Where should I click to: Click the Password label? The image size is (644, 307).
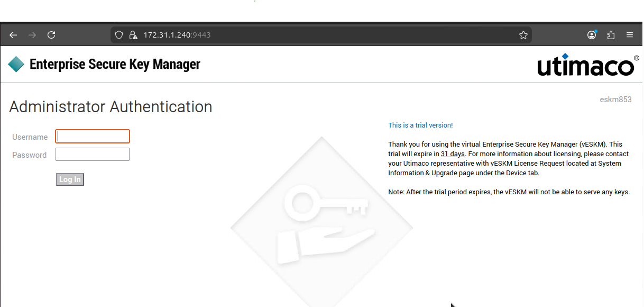[30, 155]
